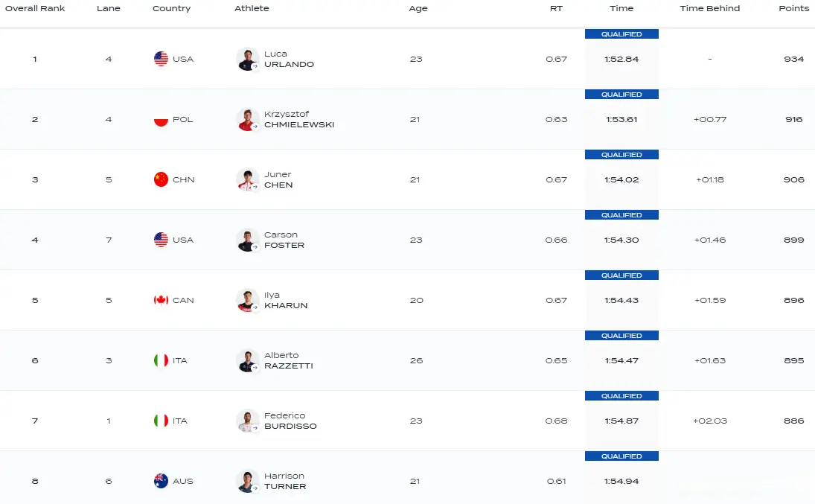Click the Canada flag icon

161,300
